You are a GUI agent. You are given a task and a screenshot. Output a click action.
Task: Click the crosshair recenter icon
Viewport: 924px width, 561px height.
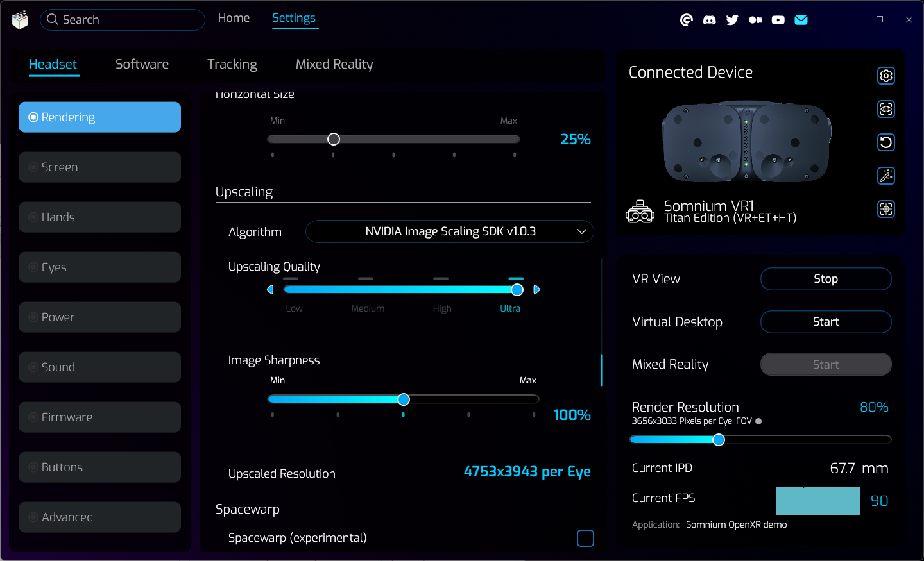pyautogui.click(x=886, y=209)
